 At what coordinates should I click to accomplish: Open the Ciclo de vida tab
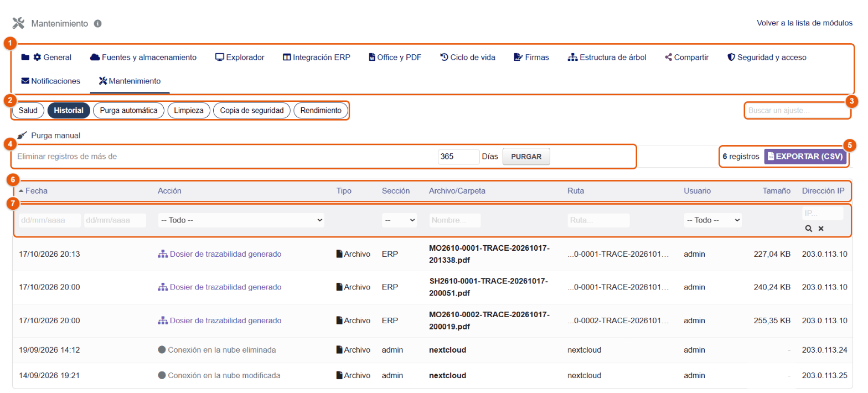tap(468, 57)
